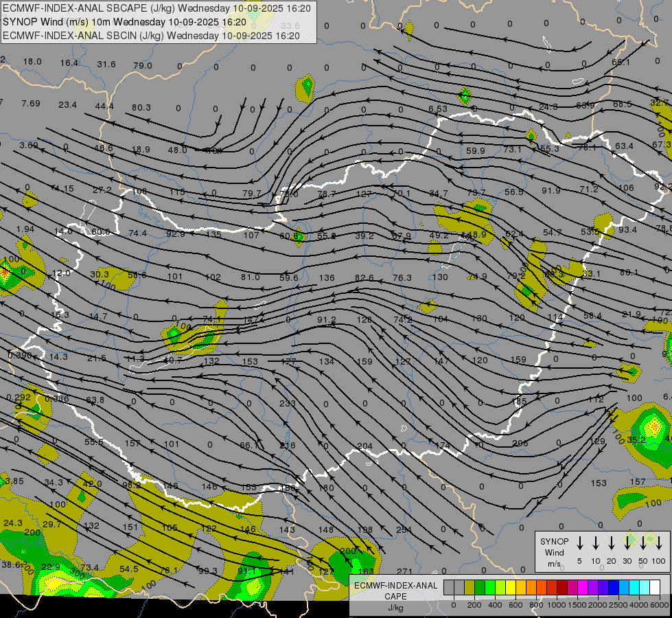
Task: Click the map value 35.2
Action: click(636, 439)
